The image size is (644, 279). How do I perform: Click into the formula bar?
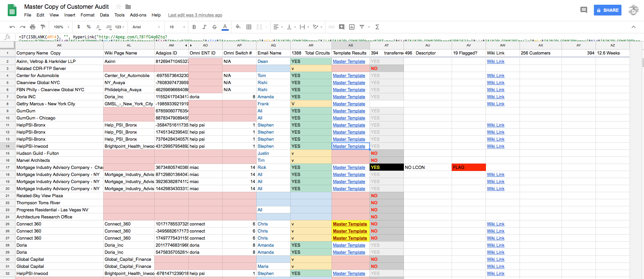point(330,37)
